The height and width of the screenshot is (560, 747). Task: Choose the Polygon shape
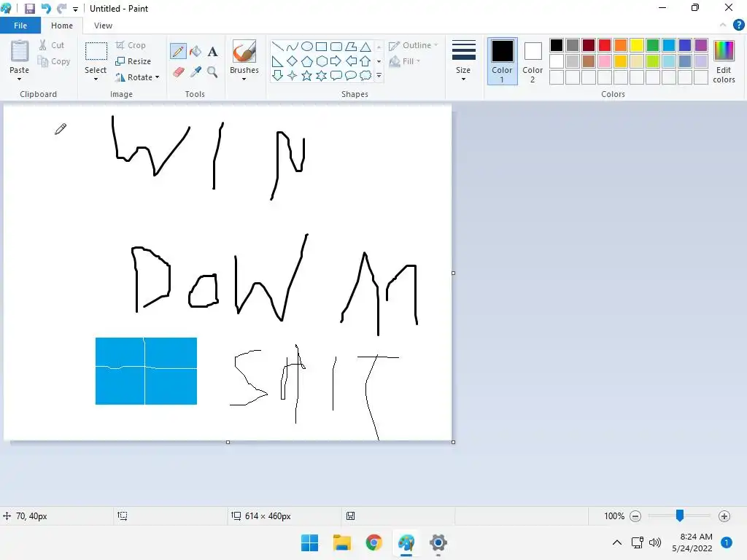click(351, 47)
